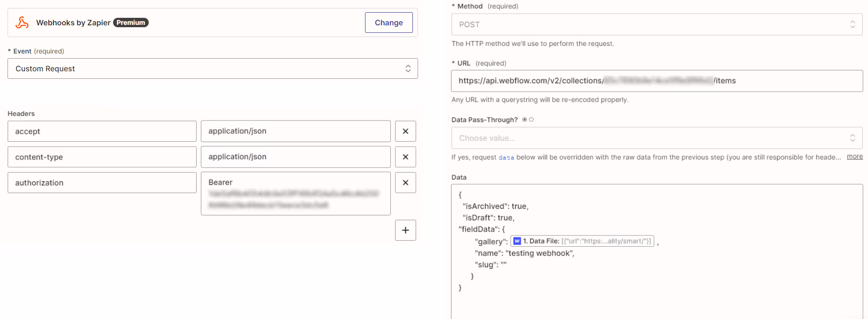Click the "slug": "" line in Data
Viewport: 868px width, 319px height.
[x=491, y=265]
